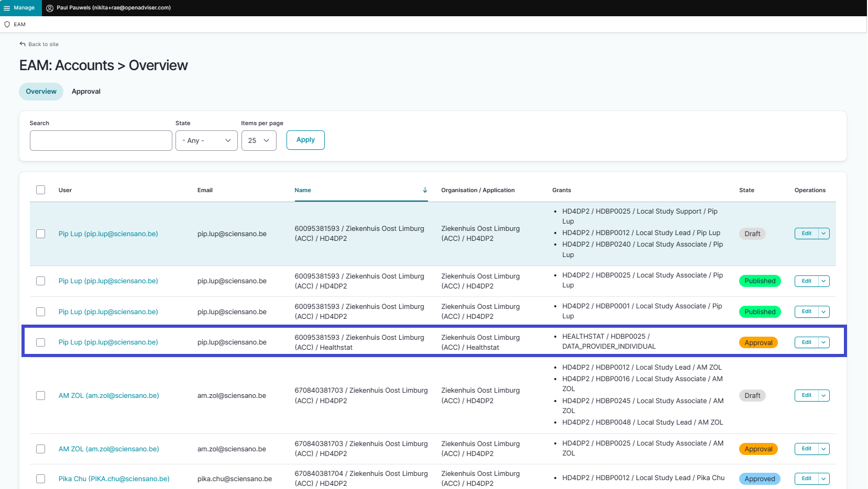Click the user profile icon for Paul Pauwels
Screen dimensions: 868x489
(50, 8)
